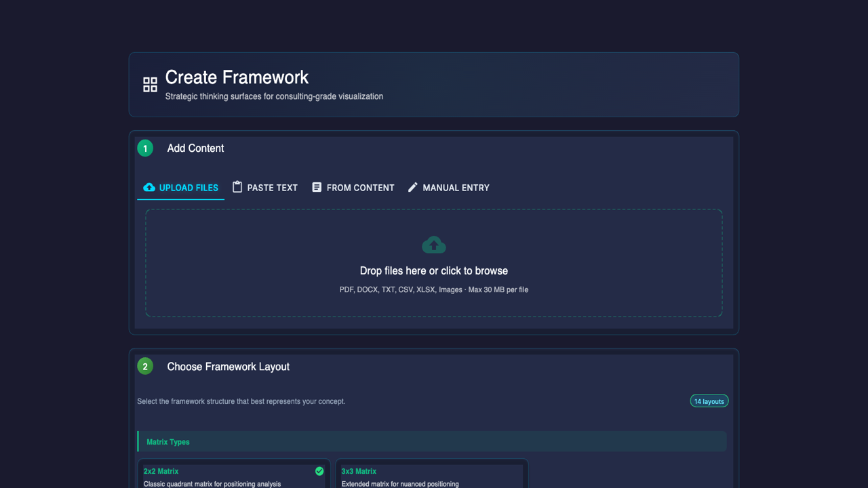This screenshot has width=868, height=488.
Task: Switch to the Paste Text tab
Action: [264, 188]
